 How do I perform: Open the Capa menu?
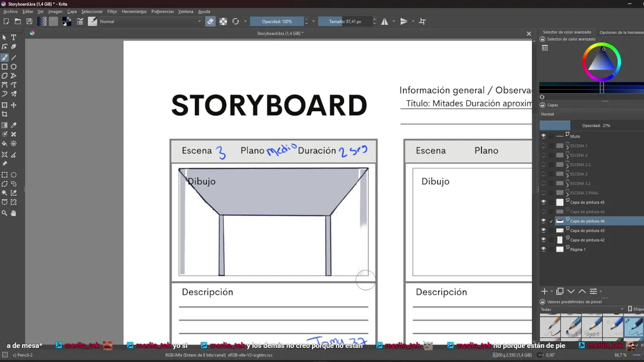[x=72, y=12]
